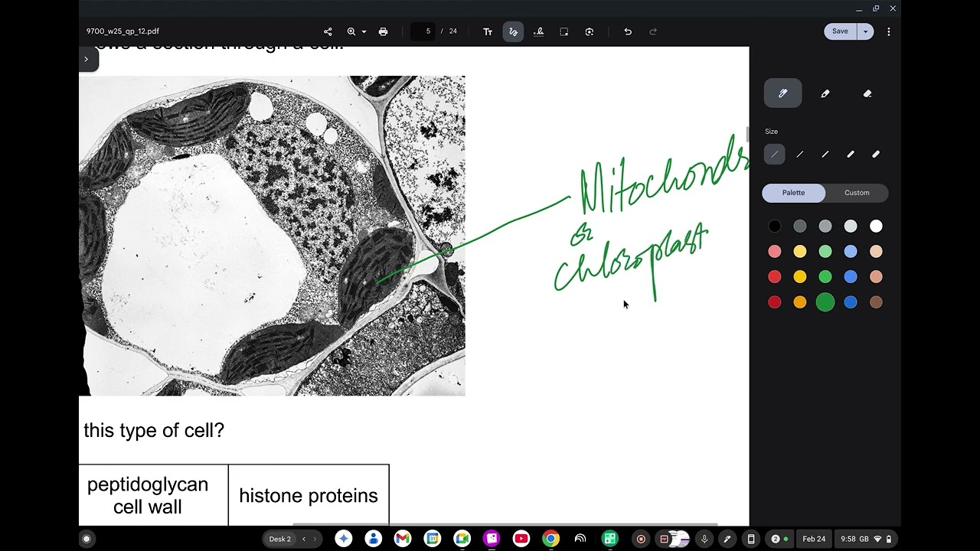Image resolution: width=980 pixels, height=551 pixels.
Task: Pick the bright red swatch in second-last row
Action: coord(774,276)
